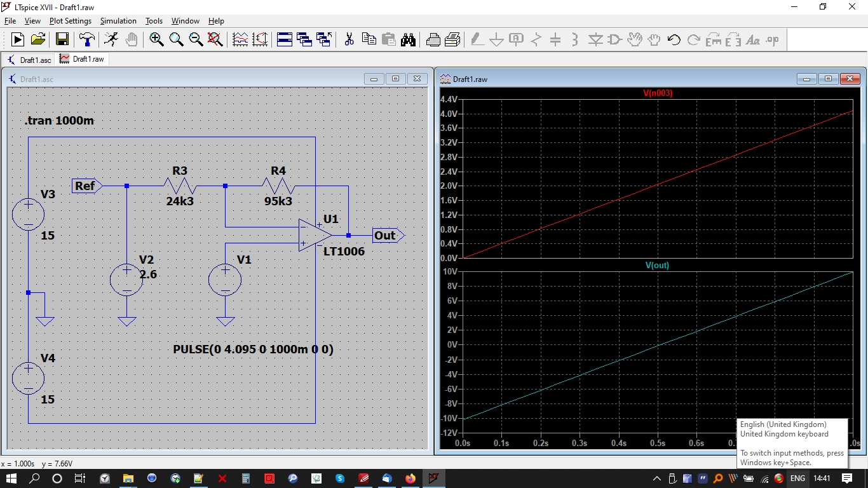868x488 pixels.
Task: Click the Autorange axes icon
Action: coord(260,39)
